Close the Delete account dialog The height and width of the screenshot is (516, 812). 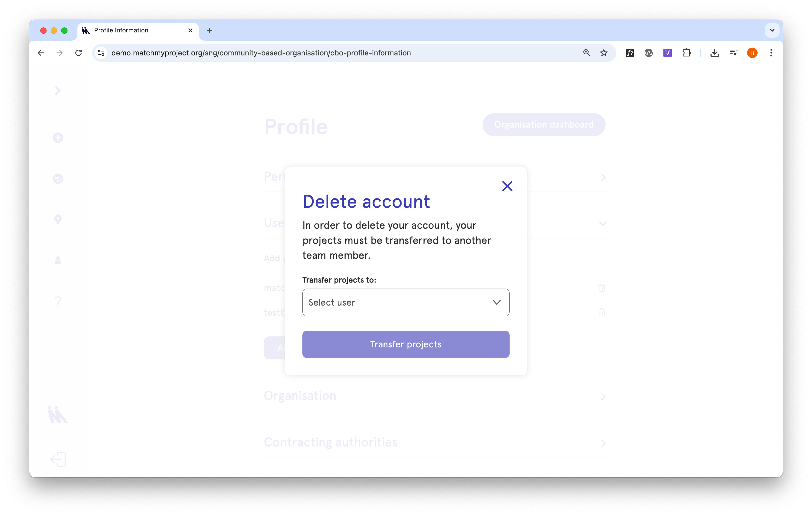pyautogui.click(x=507, y=186)
